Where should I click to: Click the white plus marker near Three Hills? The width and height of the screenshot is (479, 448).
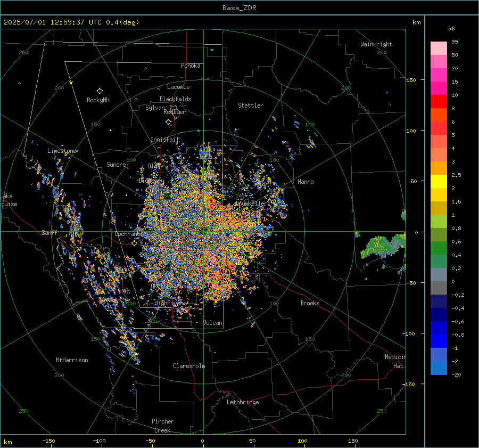pyautogui.click(x=242, y=160)
